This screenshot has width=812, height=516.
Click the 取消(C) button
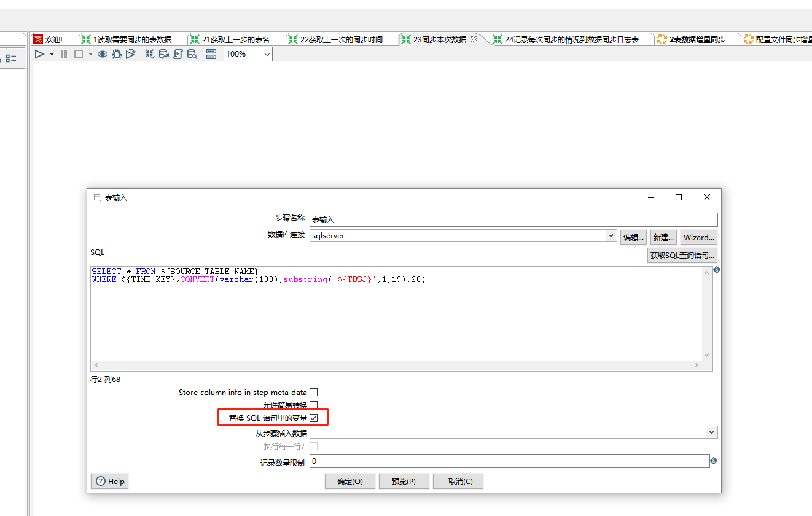(458, 482)
